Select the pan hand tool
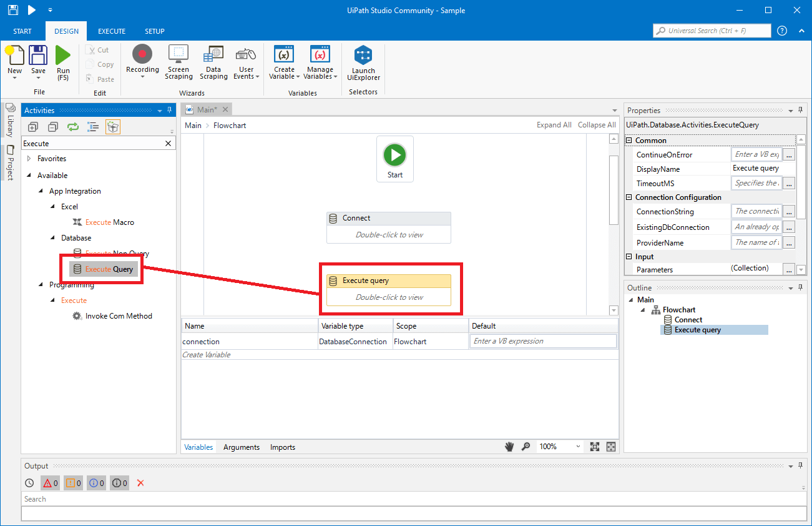The image size is (812, 526). click(x=509, y=447)
